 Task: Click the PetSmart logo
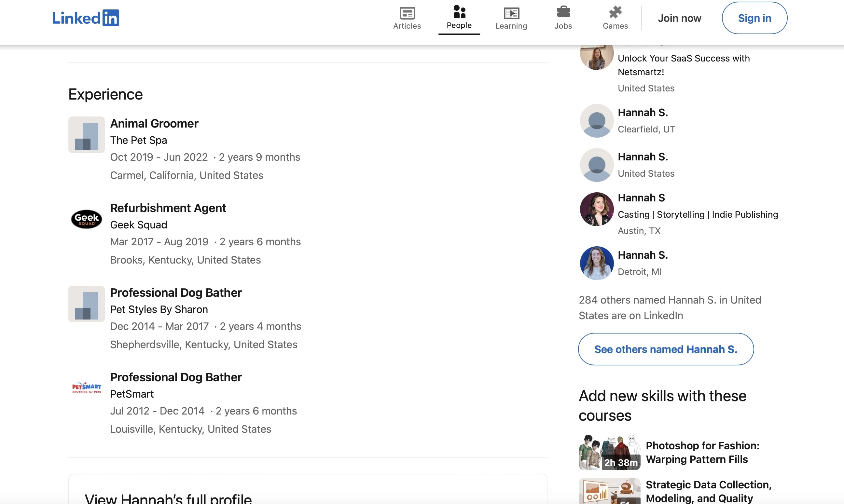coord(87,388)
